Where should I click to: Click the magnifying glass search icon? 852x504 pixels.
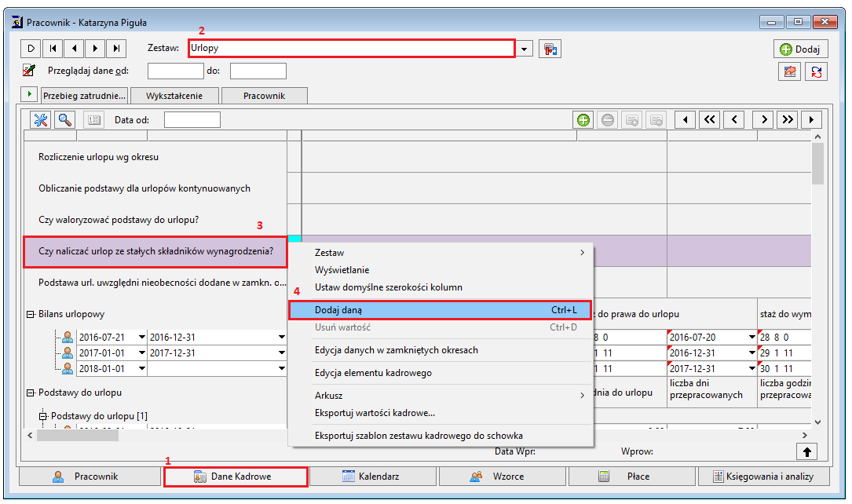[65, 119]
